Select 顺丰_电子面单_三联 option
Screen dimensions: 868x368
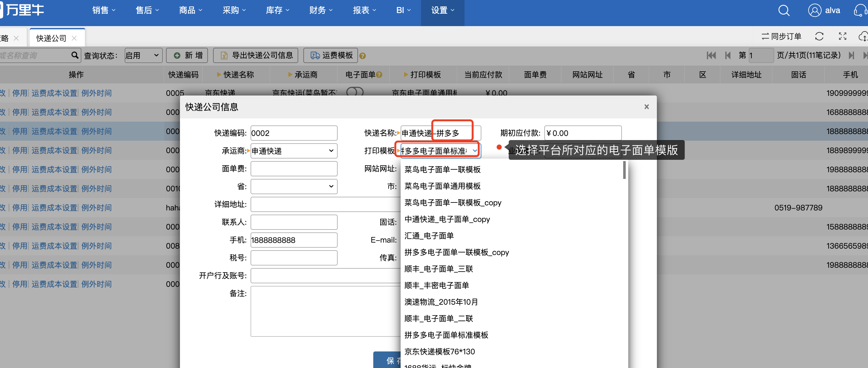pos(439,269)
